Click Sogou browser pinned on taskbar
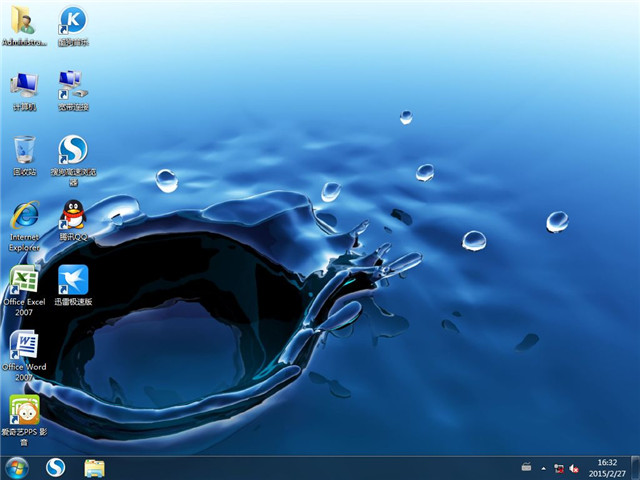The width and height of the screenshot is (640, 480). coord(57,468)
